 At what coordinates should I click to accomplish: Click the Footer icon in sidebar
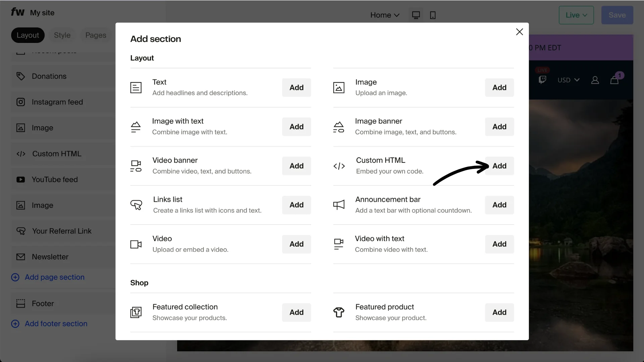tap(21, 304)
